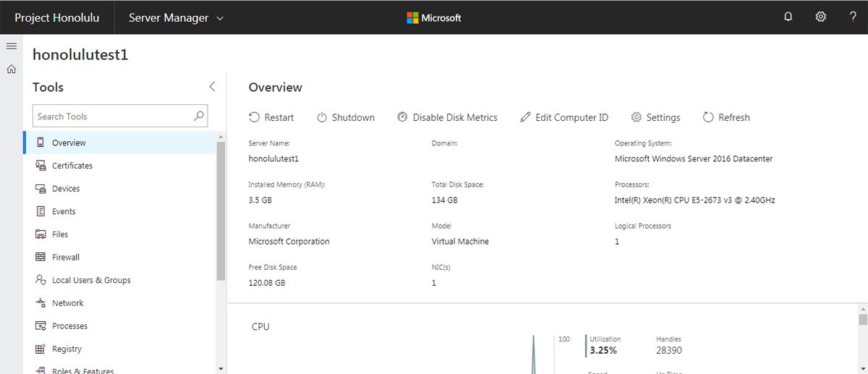The height and width of the screenshot is (374, 868).
Task: Go to home via house icon
Action: [x=11, y=69]
